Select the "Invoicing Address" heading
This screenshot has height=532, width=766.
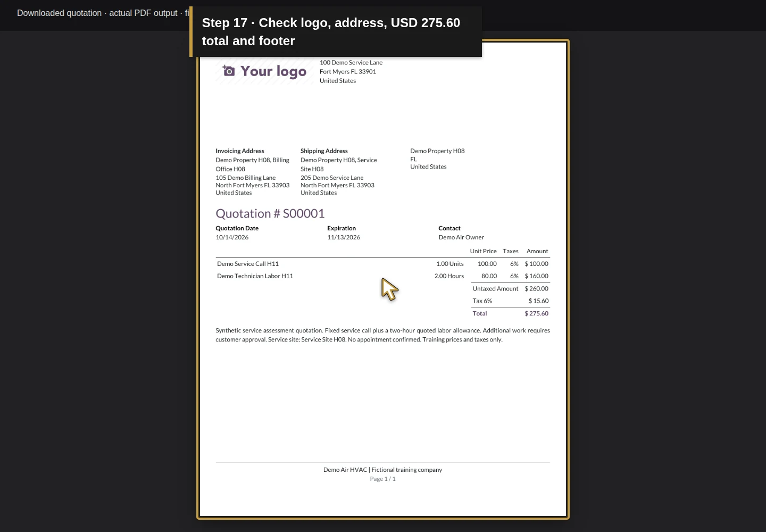tap(240, 151)
